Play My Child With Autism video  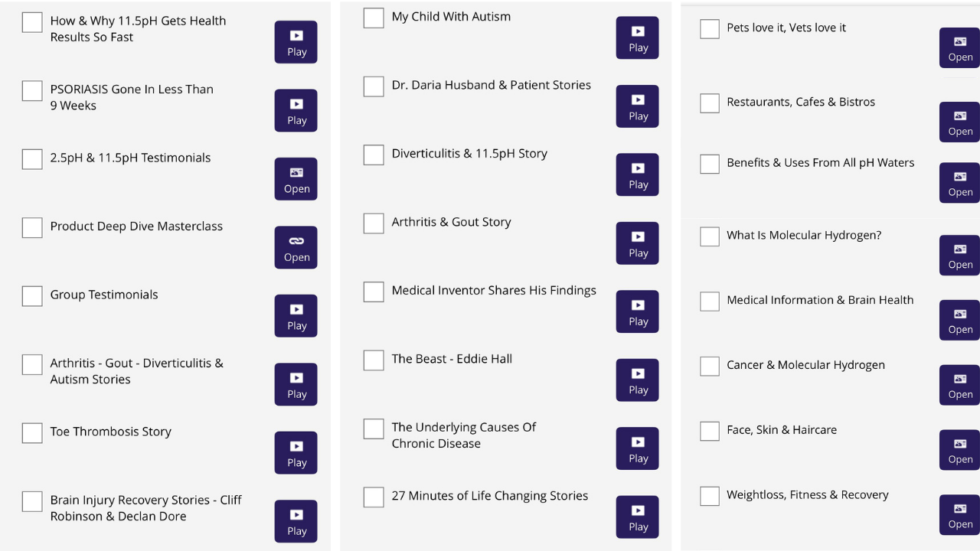tap(638, 38)
